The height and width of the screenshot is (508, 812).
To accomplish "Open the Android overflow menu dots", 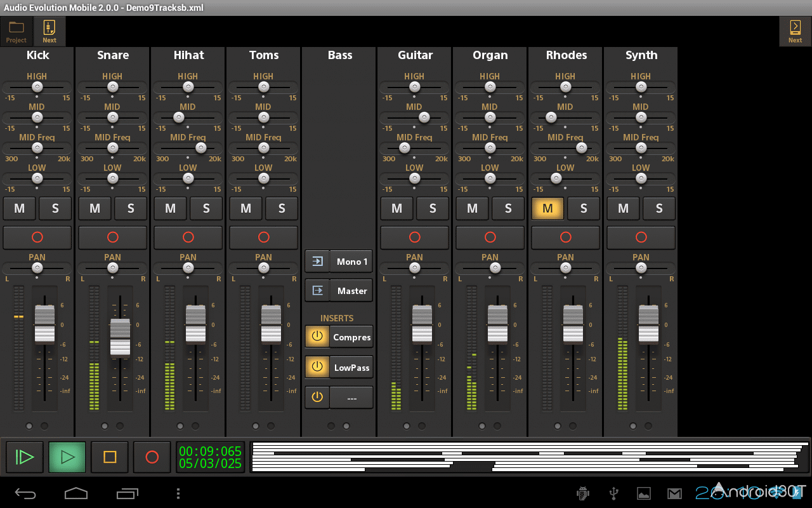I will [x=178, y=493].
